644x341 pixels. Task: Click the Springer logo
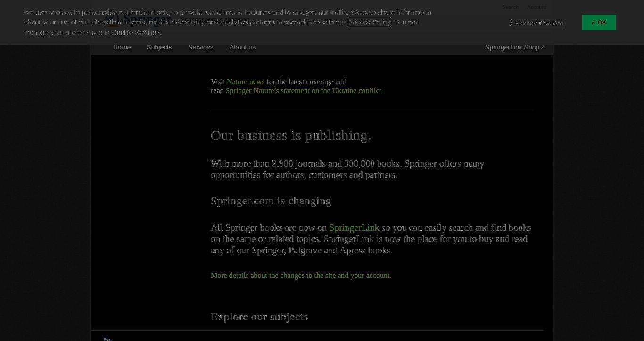[138, 19]
